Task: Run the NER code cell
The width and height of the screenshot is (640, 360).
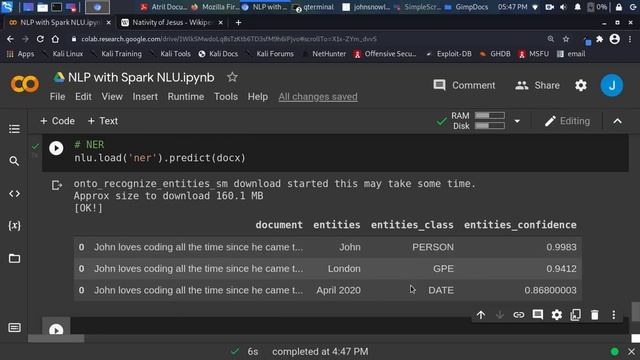Action: coord(56,148)
